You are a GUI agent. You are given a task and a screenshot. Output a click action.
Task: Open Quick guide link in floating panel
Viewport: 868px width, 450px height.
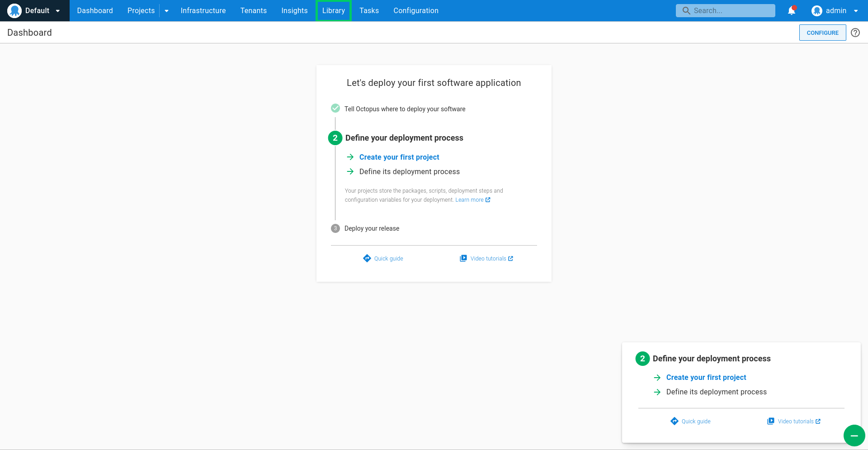(x=696, y=422)
